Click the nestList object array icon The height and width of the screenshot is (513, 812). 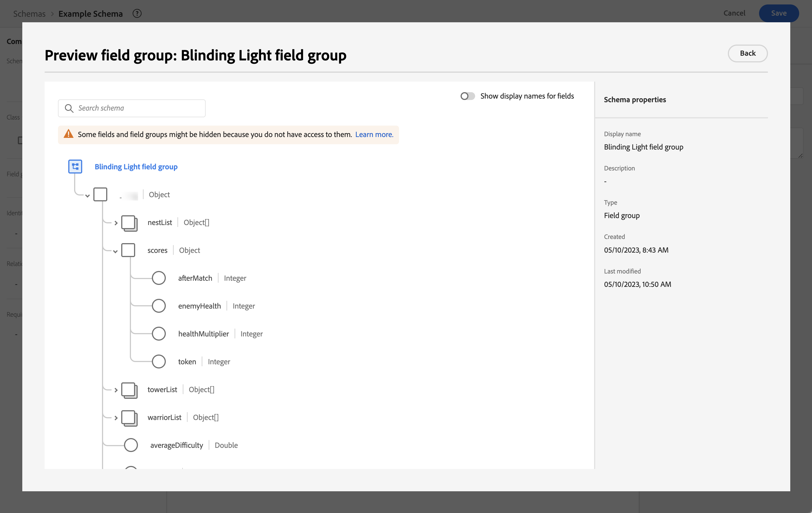(129, 223)
